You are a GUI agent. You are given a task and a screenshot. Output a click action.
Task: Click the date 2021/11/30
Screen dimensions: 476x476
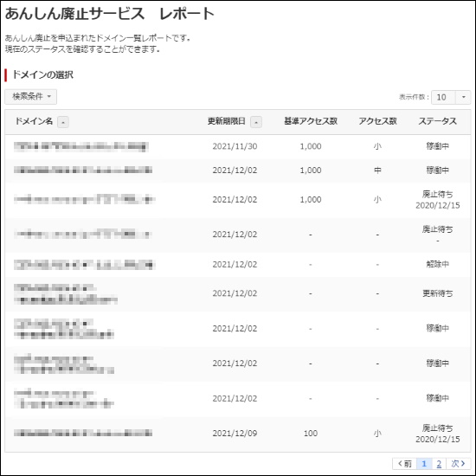click(235, 146)
